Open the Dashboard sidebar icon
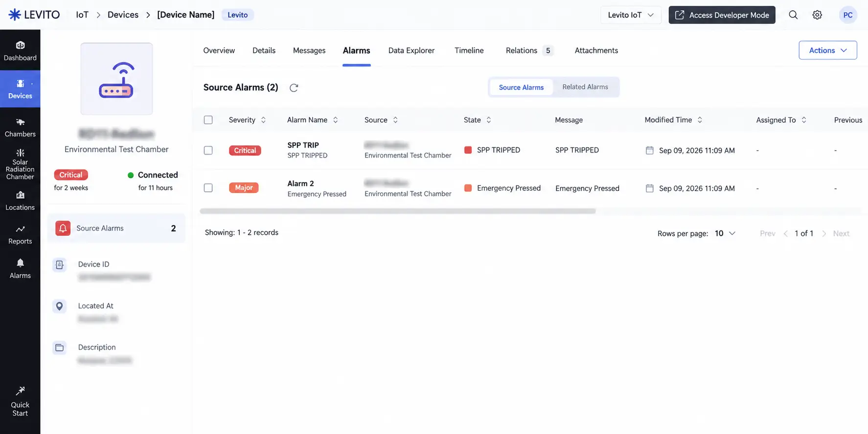Image resolution: width=868 pixels, height=434 pixels. click(x=20, y=51)
